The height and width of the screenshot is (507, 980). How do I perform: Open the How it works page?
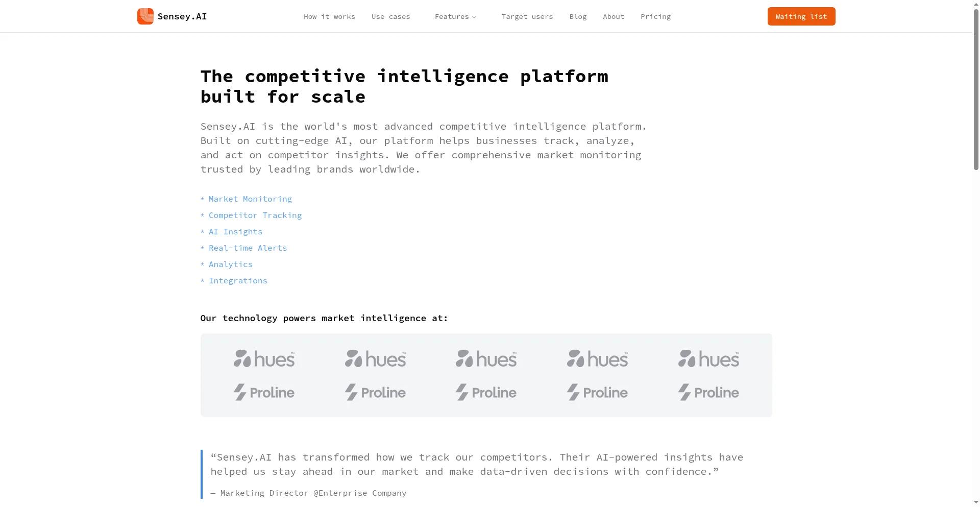click(x=329, y=17)
